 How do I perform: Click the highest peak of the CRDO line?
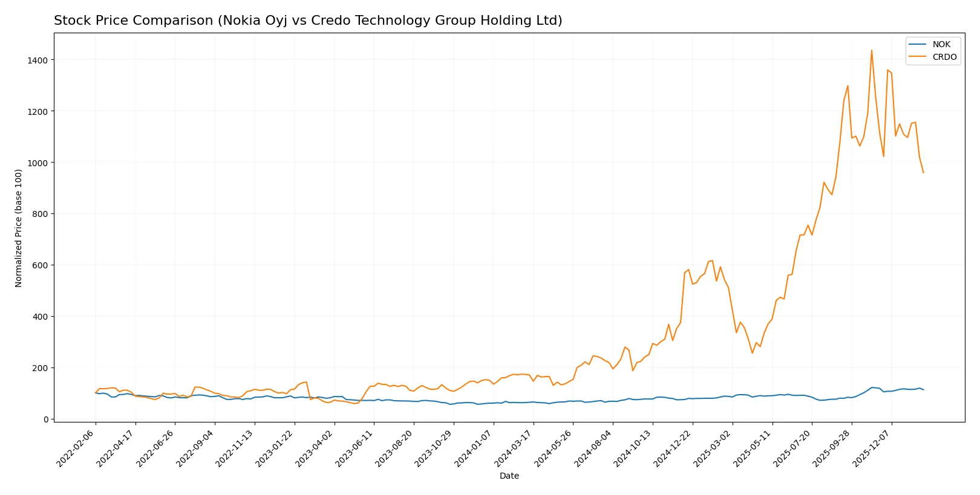pos(871,50)
